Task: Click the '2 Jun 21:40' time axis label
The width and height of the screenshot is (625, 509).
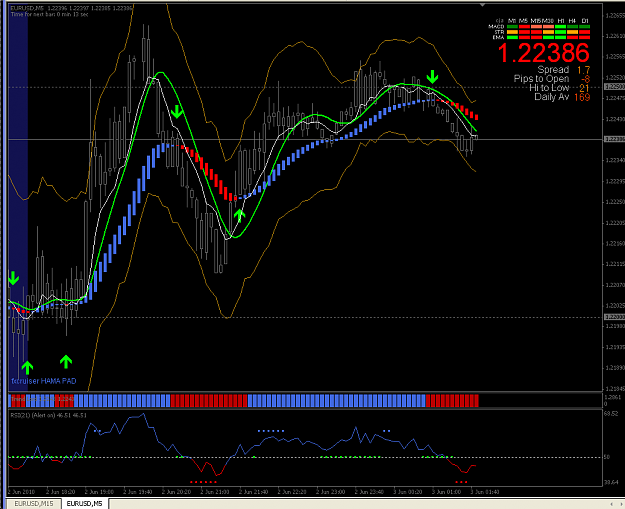Action: point(254,492)
